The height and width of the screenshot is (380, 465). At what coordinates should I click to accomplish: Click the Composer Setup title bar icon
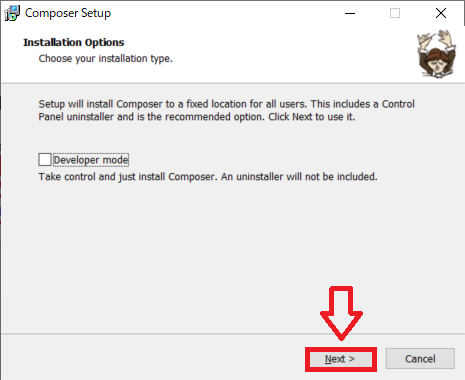tap(12, 13)
